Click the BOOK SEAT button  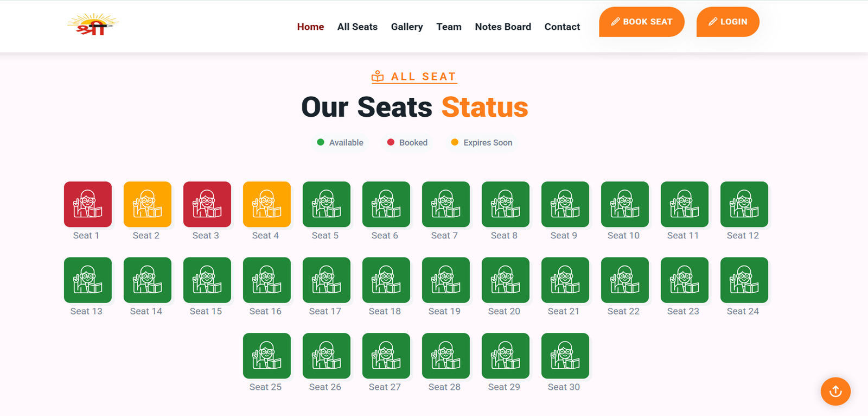point(641,22)
